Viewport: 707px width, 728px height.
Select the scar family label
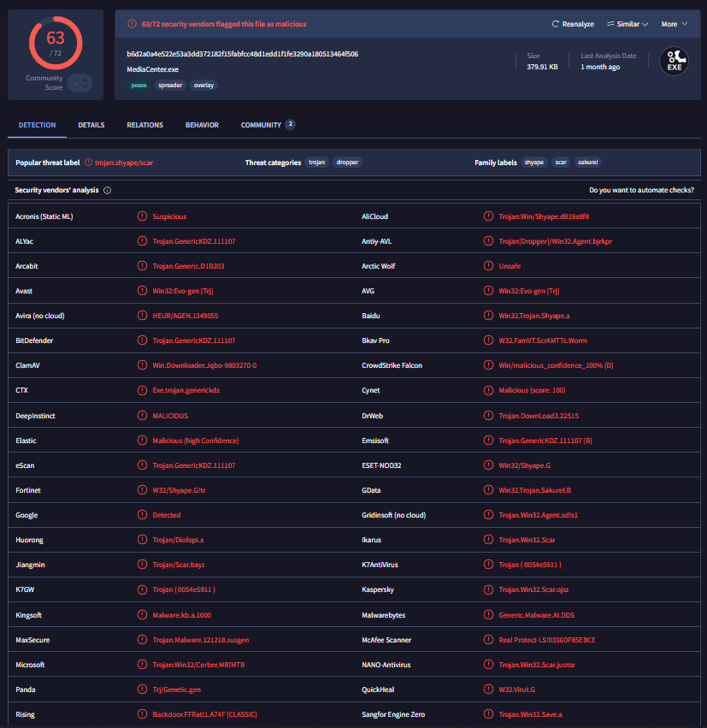click(561, 162)
